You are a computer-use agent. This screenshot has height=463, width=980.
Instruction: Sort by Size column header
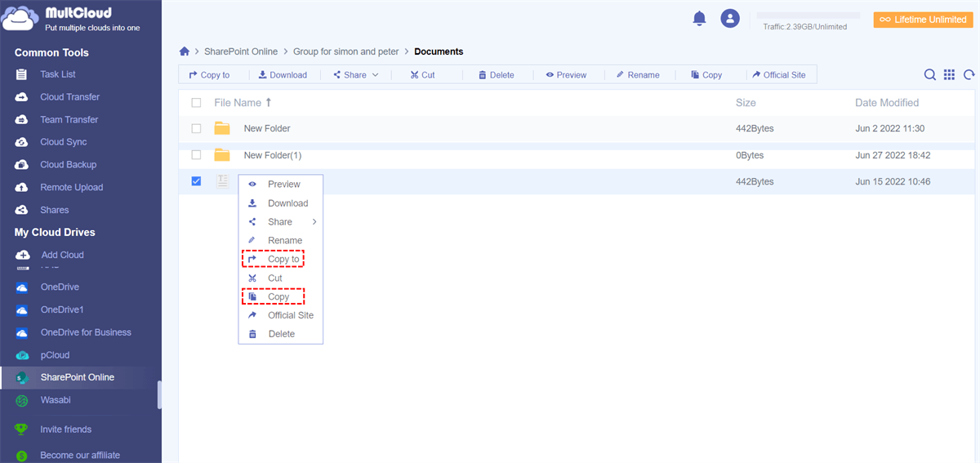click(x=746, y=103)
